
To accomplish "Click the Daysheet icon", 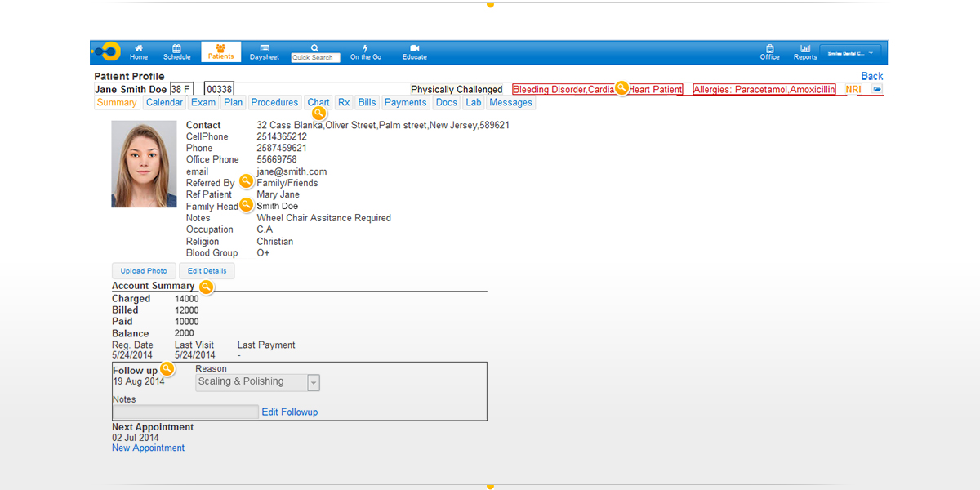I will click(265, 49).
